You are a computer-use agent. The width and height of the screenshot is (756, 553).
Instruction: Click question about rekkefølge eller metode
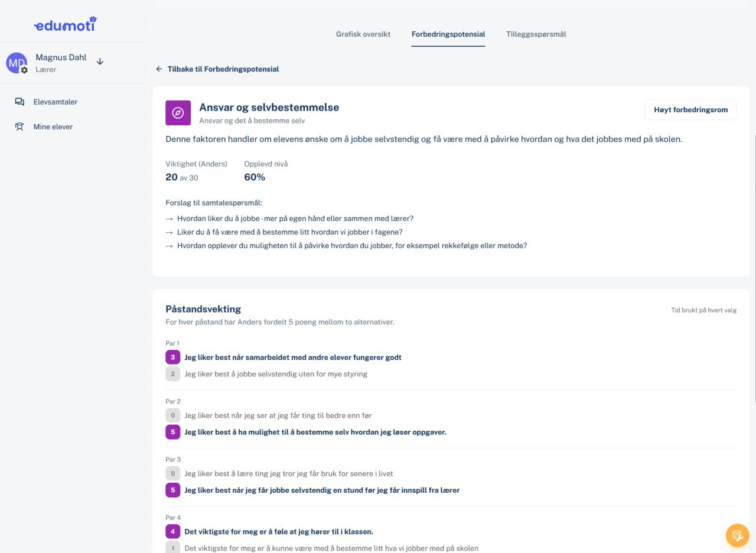[352, 246]
